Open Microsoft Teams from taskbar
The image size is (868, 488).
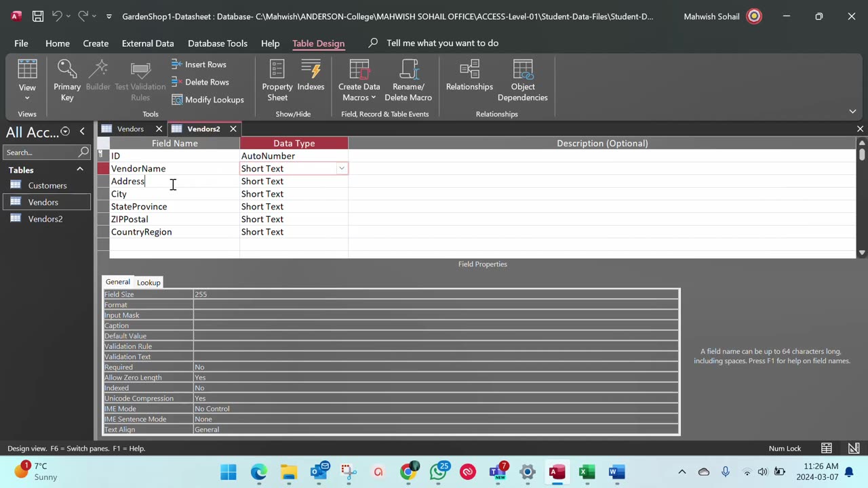[x=498, y=472]
